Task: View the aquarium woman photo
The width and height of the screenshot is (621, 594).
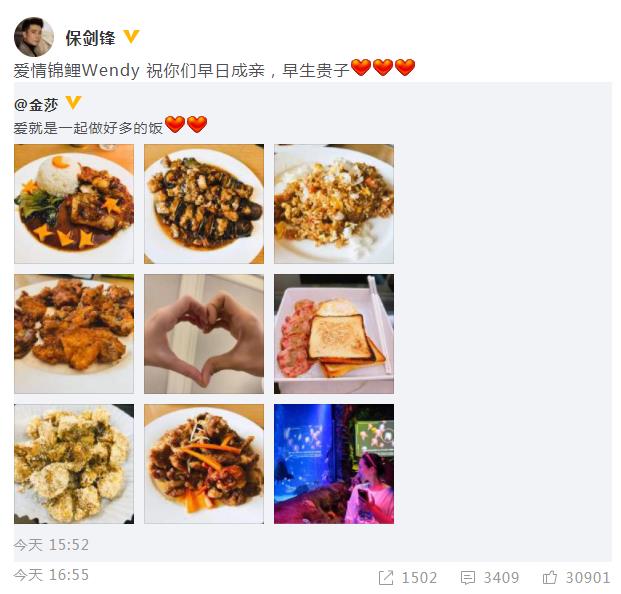Action: click(334, 464)
